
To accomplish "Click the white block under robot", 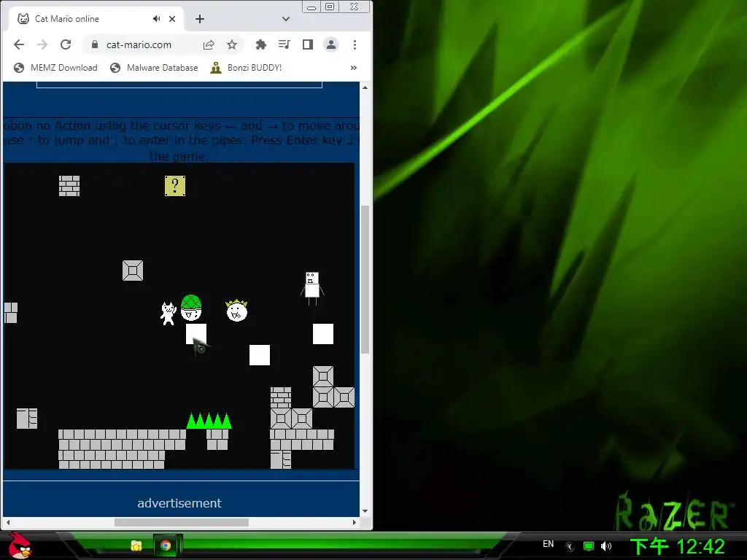I will point(323,334).
